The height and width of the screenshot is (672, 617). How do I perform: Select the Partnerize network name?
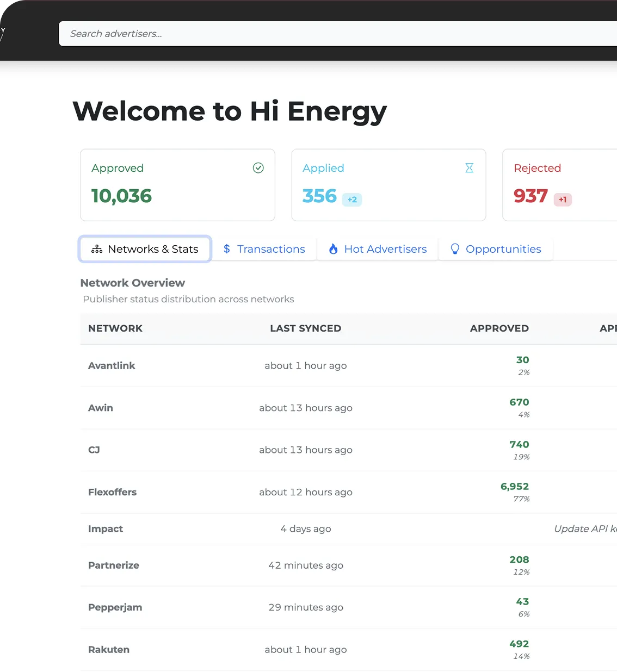coord(114,565)
